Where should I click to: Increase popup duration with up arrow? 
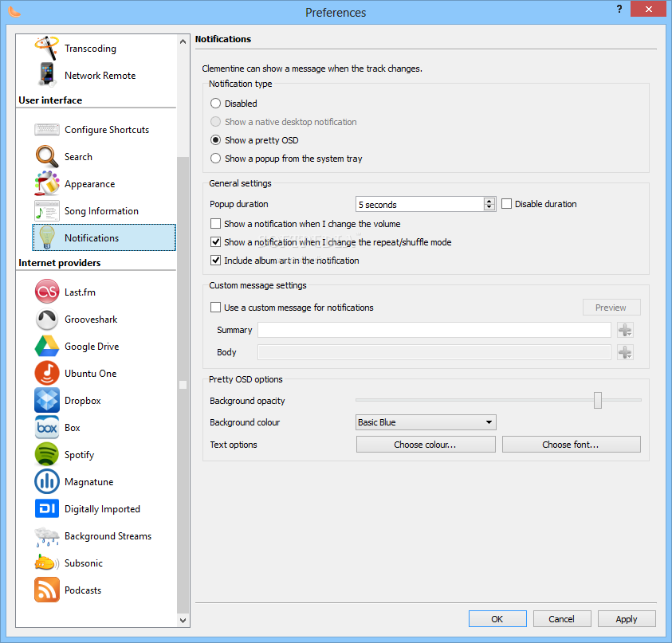point(489,201)
